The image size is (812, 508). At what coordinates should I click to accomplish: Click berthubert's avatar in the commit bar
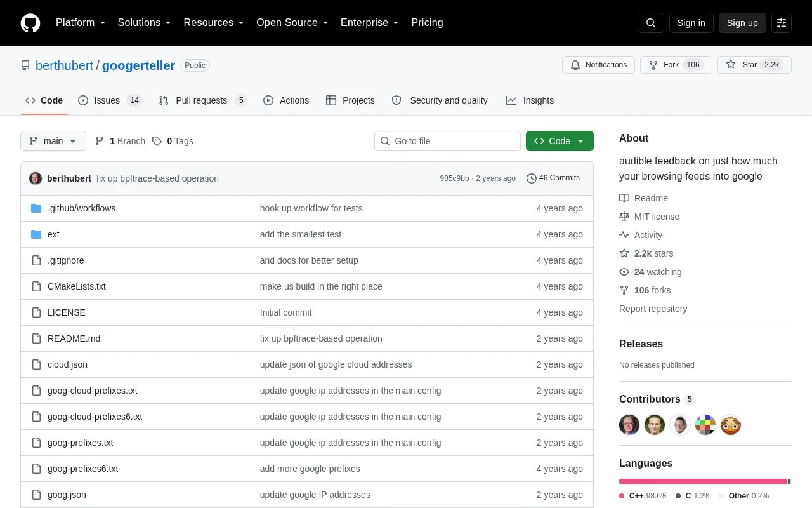pyautogui.click(x=36, y=178)
